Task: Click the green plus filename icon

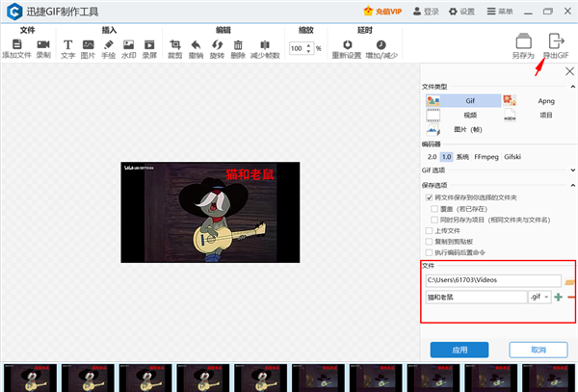Action: coord(558,297)
